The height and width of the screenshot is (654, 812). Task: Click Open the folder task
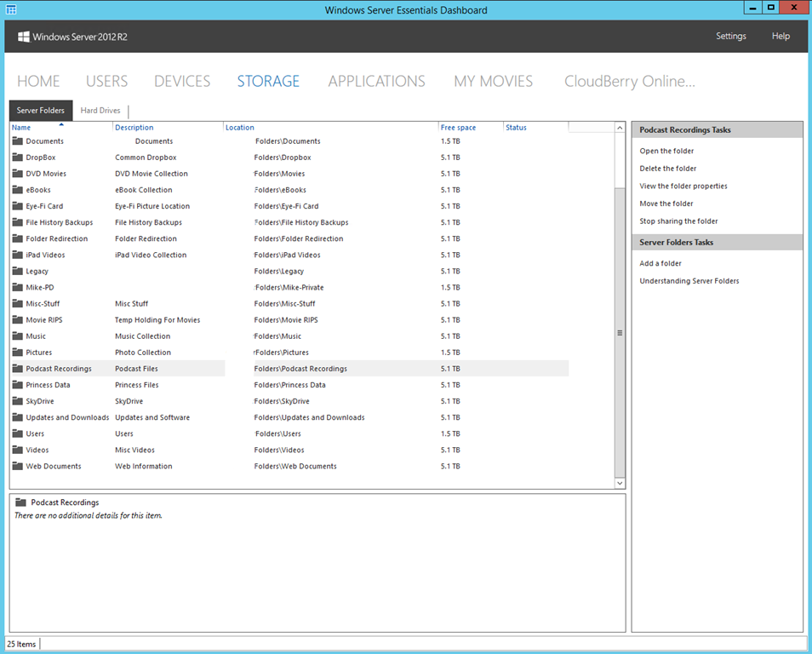[666, 151]
